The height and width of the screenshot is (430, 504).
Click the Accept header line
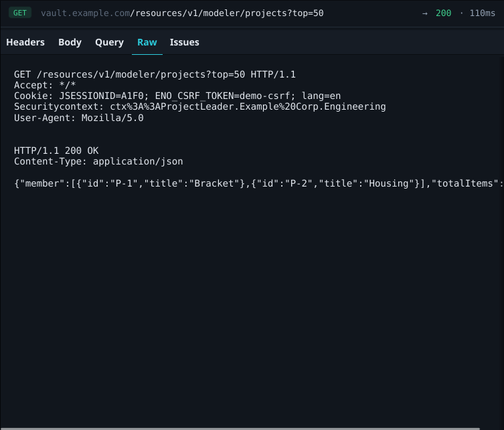click(45, 85)
